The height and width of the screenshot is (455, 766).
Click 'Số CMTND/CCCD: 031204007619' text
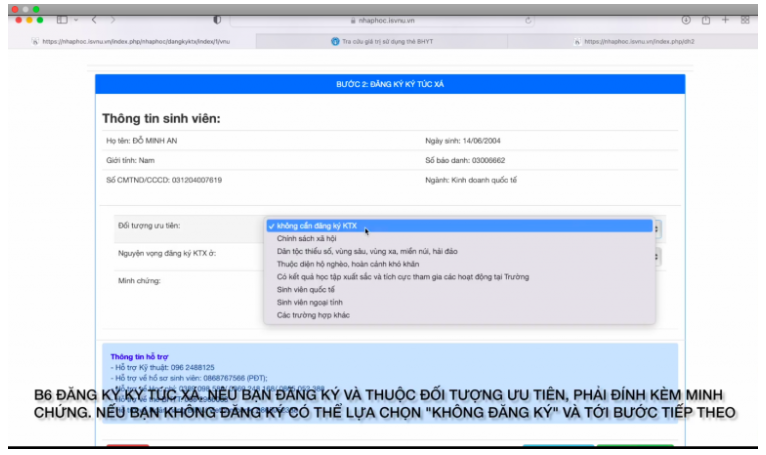[x=164, y=180]
